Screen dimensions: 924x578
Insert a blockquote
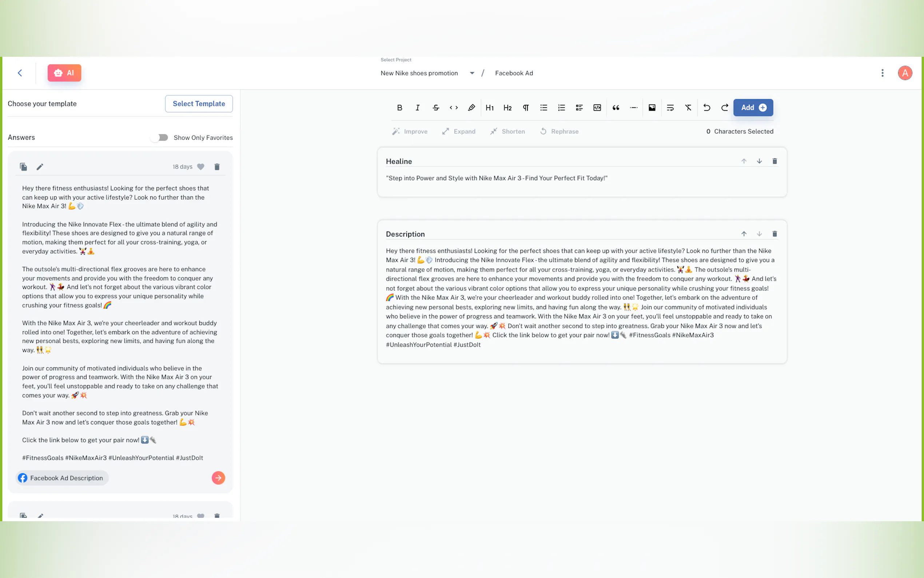616,108
